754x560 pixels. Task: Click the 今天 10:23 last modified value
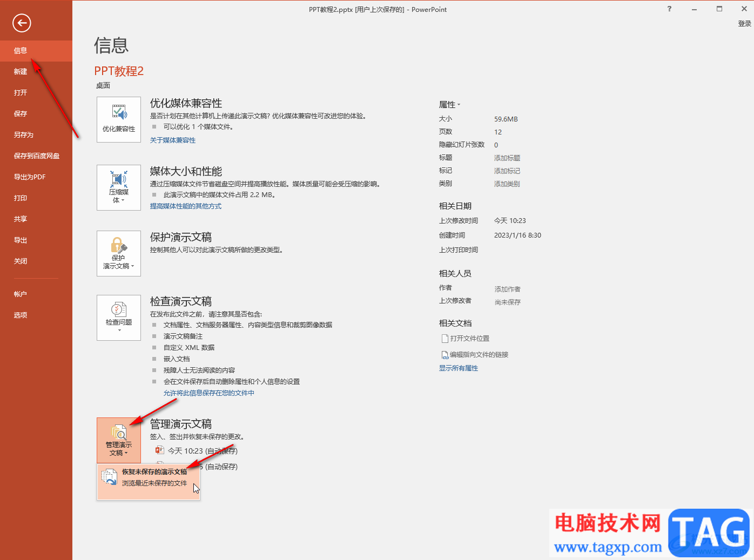coord(510,221)
